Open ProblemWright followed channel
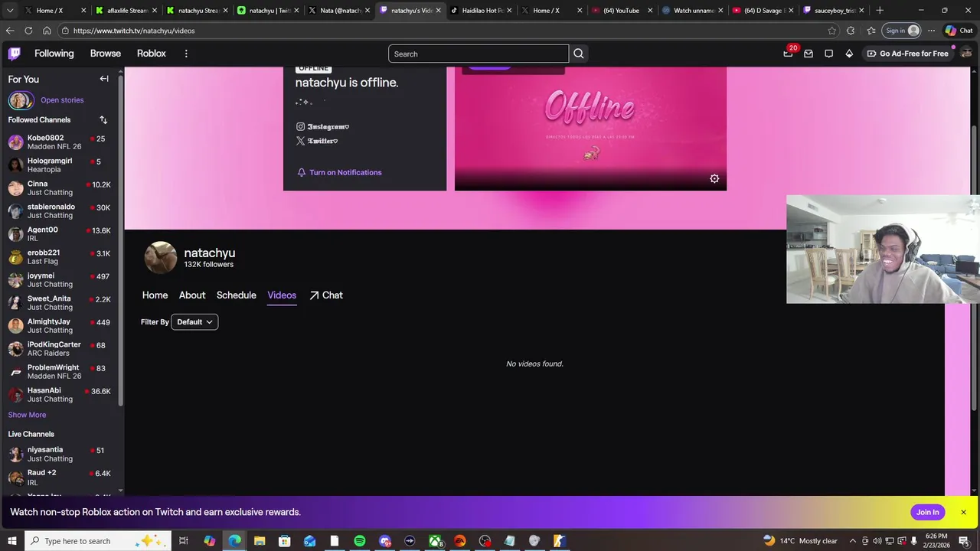980x551 pixels. [60, 372]
